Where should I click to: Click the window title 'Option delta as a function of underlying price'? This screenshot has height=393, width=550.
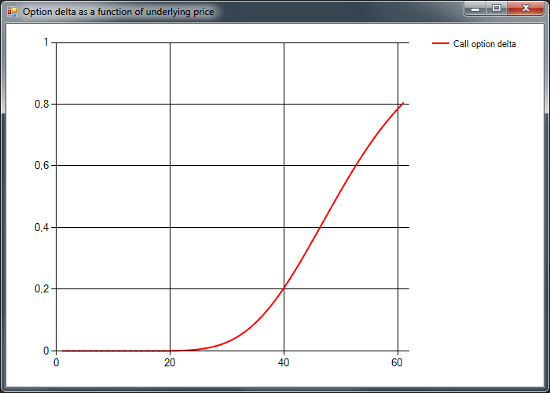[118, 12]
